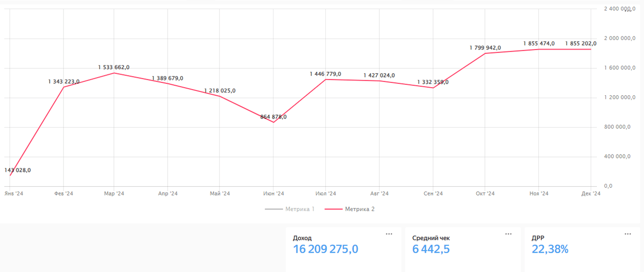
Task: Click the 1 332 359,0 data label
Action: tap(433, 82)
